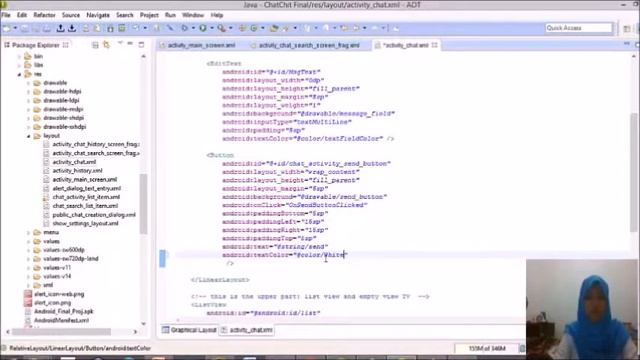Open the Window menu
Image resolution: width=640 pixels, height=360 pixels.
(x=193, y=15)
